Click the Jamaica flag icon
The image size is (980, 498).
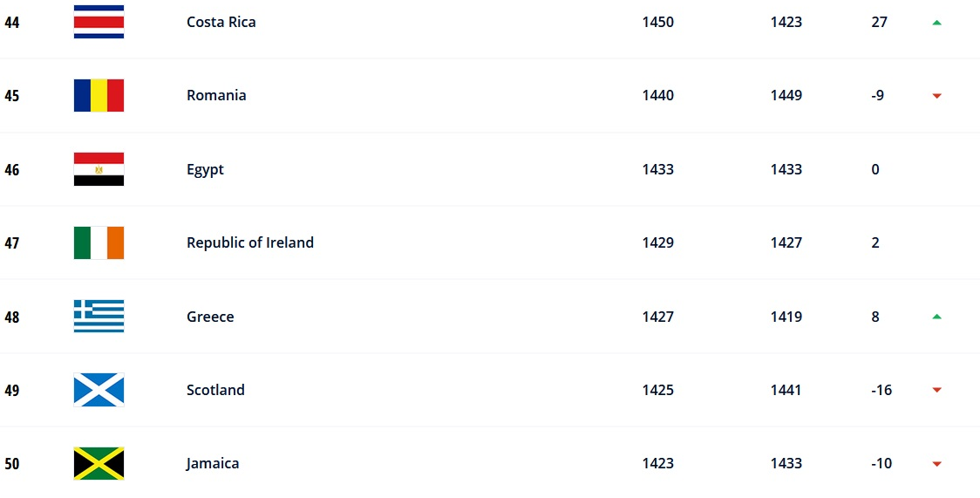point(99,463)
